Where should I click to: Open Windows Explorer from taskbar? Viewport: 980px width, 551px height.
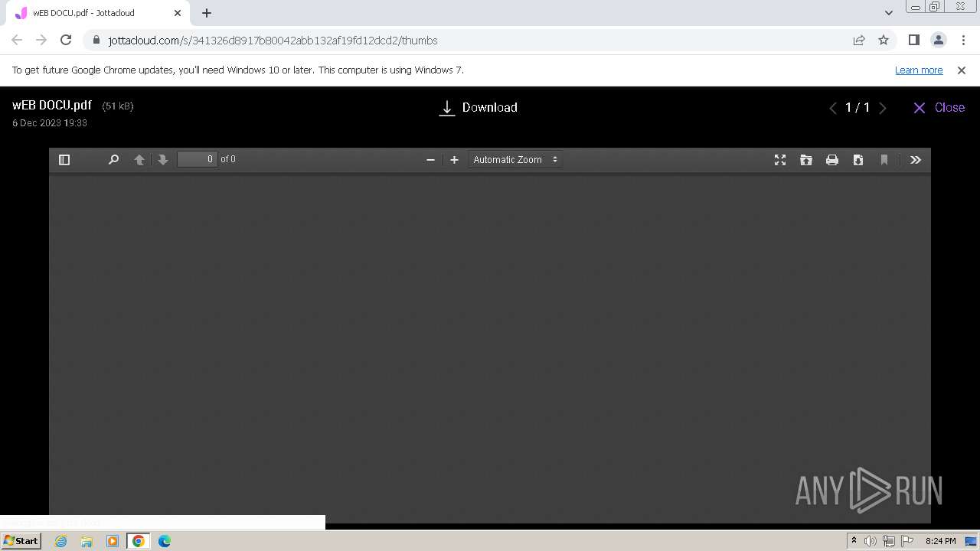(87, 541)
